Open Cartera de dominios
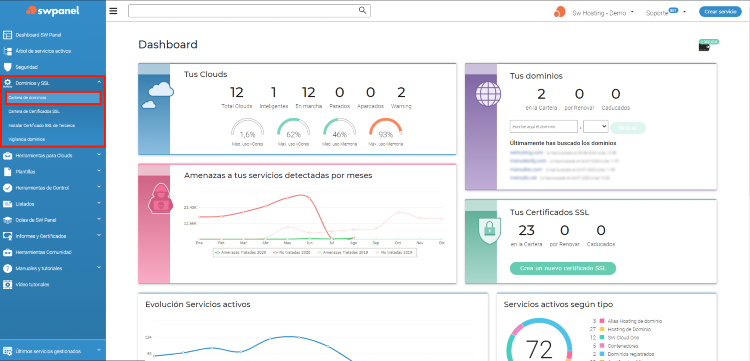 [x=53, y=98]
